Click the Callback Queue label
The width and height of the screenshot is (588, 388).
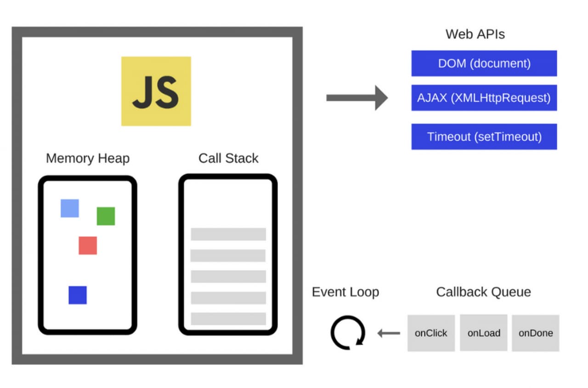click(483, 292)
